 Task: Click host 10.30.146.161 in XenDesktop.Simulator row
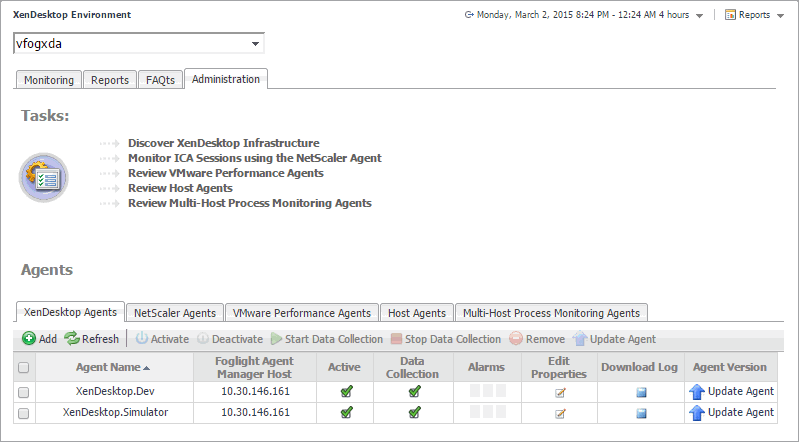[x=255, y=412]
